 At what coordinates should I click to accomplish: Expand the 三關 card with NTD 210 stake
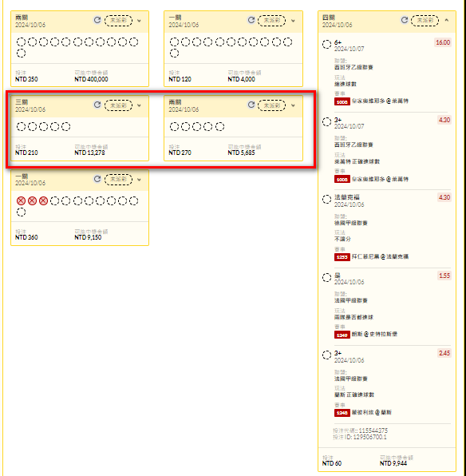click(139, 105)
